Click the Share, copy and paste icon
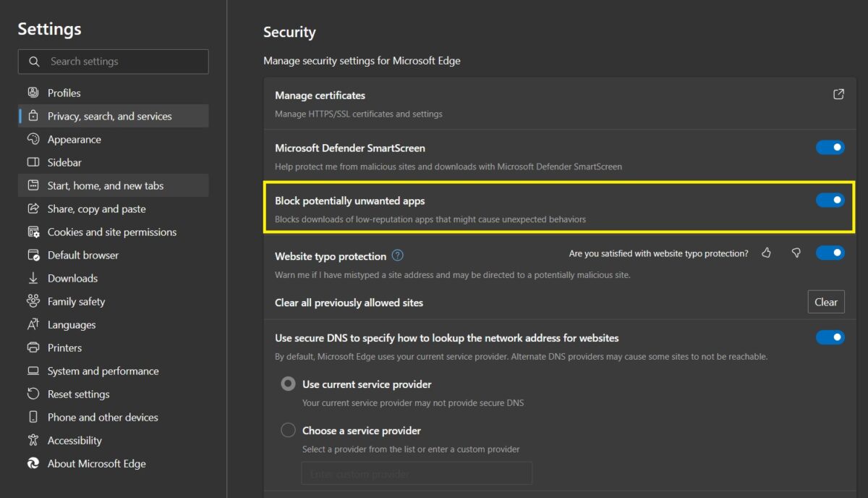 coord(33,208)
